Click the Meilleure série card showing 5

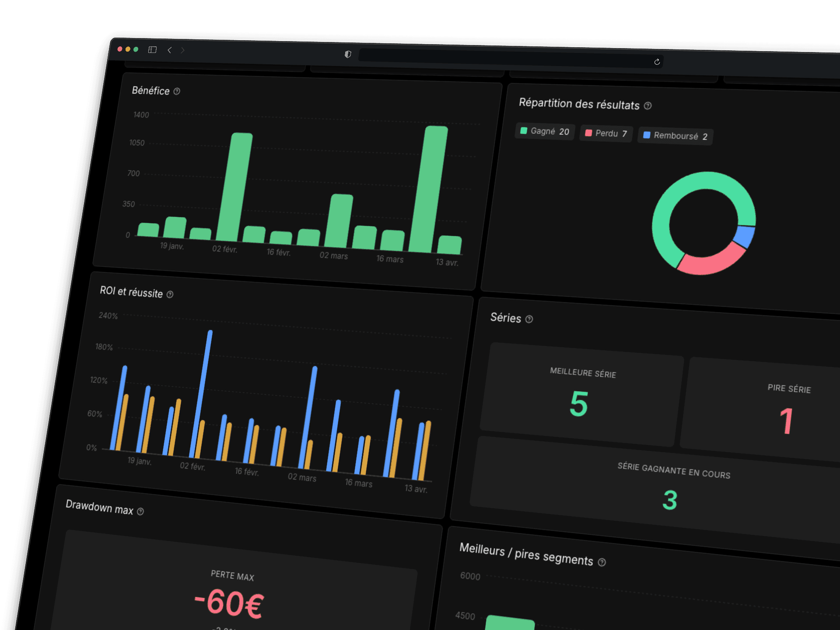(581, 395)
